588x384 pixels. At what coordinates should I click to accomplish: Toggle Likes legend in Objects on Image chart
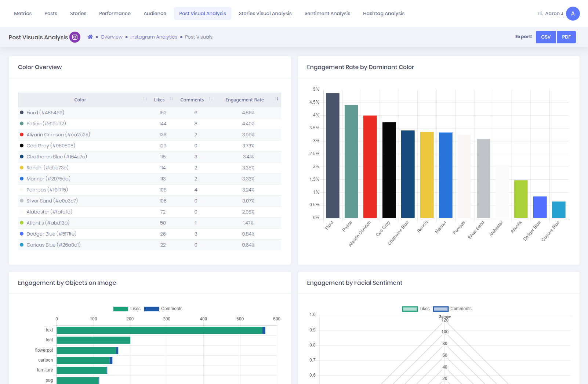click(x=127, y=309)
